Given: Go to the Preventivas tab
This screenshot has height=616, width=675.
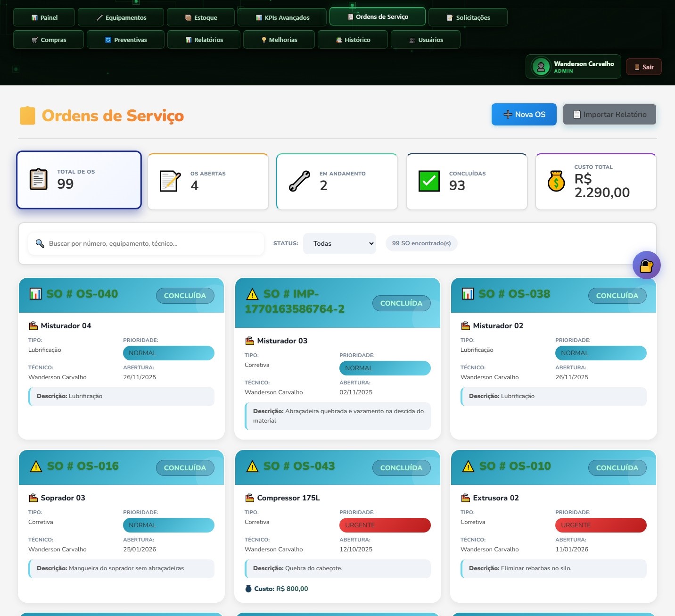Looking at the screenshot, I should pos(125,40).
